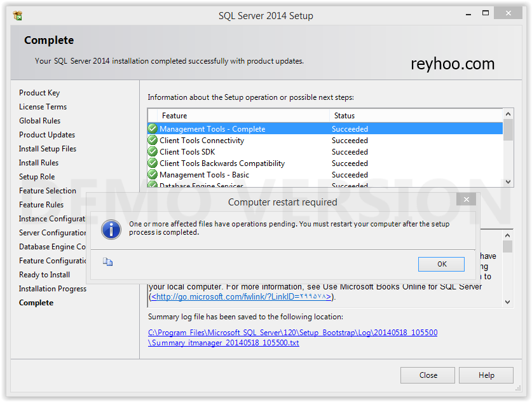Minimize the SQL Server 2014 Setup window
The width and height of the screenshot is (532, 402).
tap(468, 14)
